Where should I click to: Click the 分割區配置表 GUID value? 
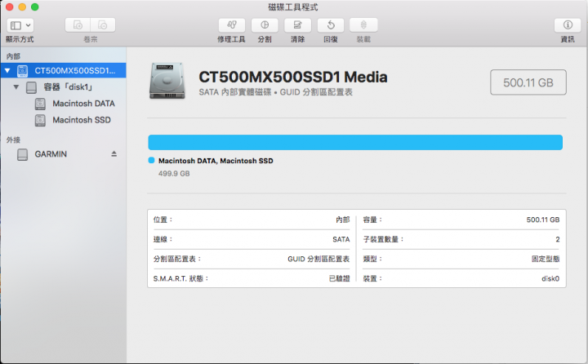point(318,259)
